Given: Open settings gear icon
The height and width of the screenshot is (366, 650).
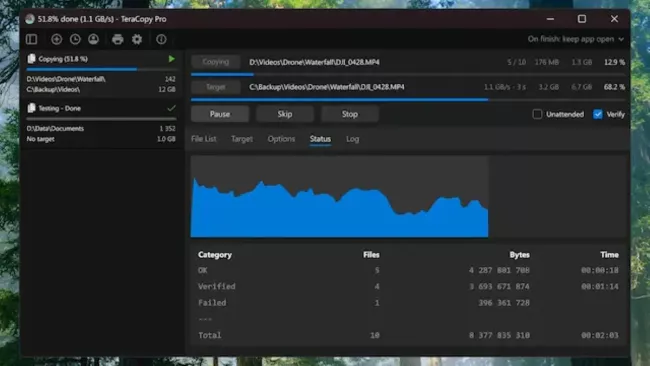Looking at the screenshot, I should 137,39.
